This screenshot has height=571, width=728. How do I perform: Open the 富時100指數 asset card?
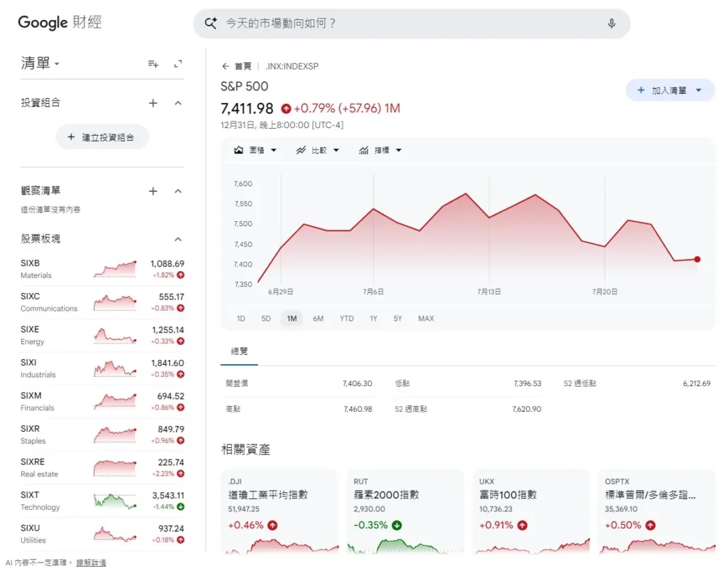click(x=531, y=512)
